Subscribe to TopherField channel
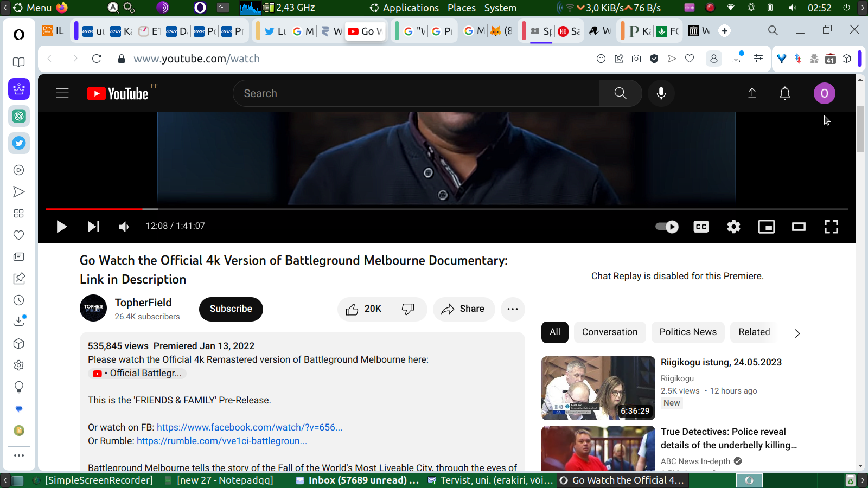This screenshot has width=868, height=488. [x=231, y=309]
